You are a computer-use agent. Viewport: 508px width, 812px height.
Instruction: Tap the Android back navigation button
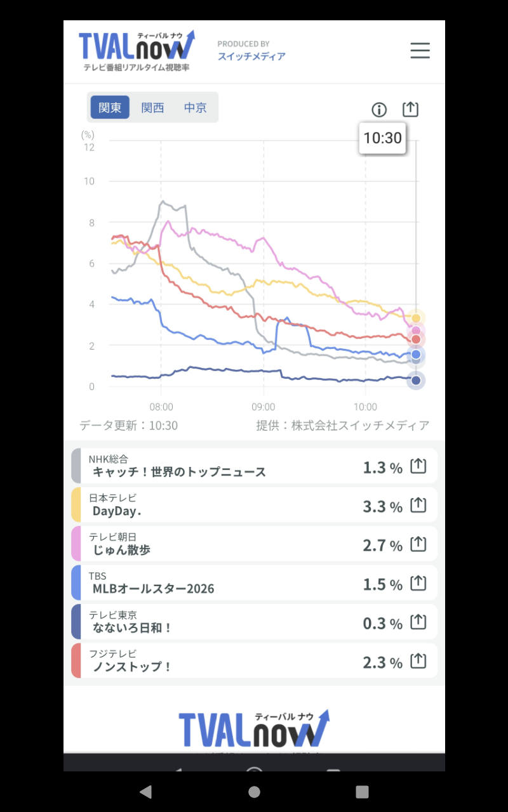coord(145,792)
